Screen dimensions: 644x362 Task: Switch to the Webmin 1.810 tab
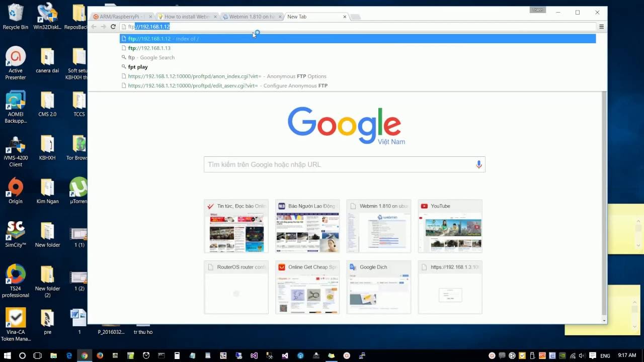coord(251,17)
